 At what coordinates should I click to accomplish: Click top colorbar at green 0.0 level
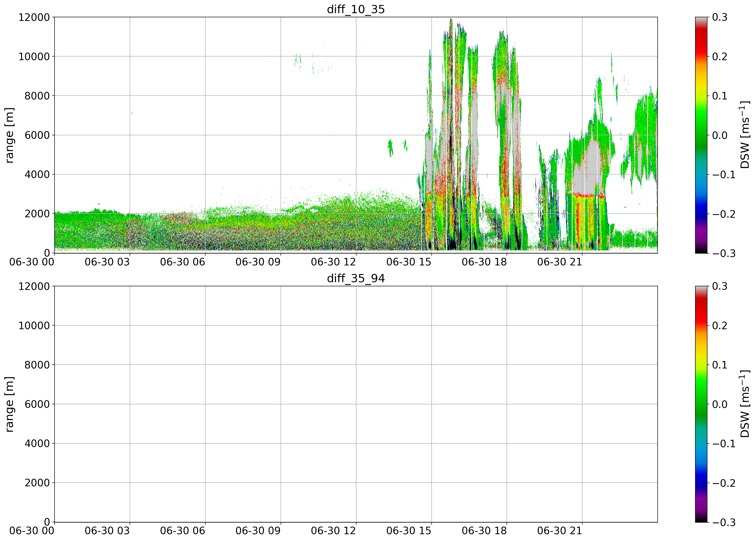702,135
